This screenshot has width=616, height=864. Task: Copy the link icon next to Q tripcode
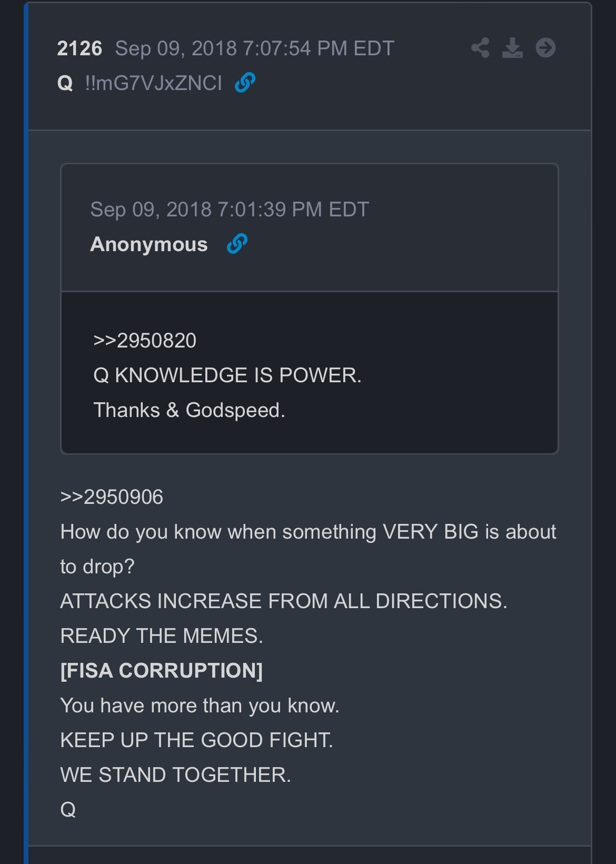coord(245,83)
